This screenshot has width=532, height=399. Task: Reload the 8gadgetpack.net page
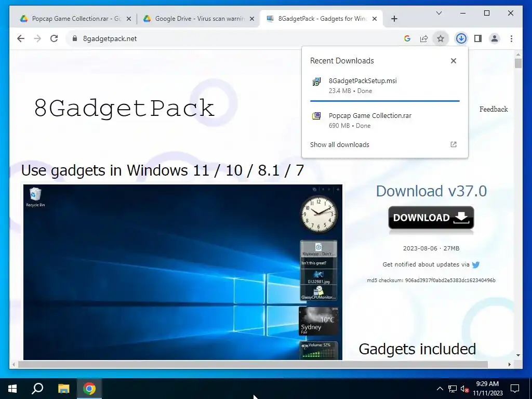pyautogui.click(x=54, y=38)
